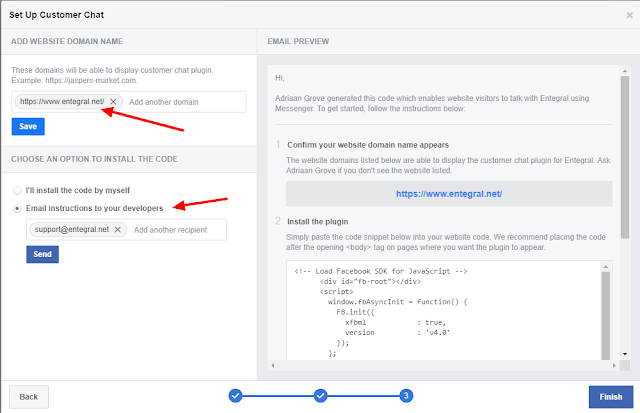Click the horizontal scrollbar right arrow

point(614,365)
